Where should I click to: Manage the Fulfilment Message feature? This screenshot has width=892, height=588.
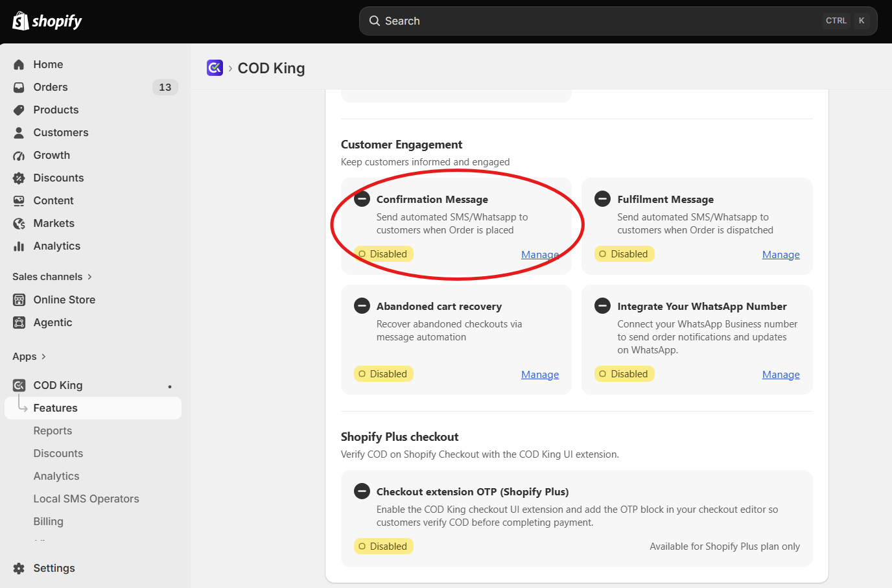[x=780, y=255]
